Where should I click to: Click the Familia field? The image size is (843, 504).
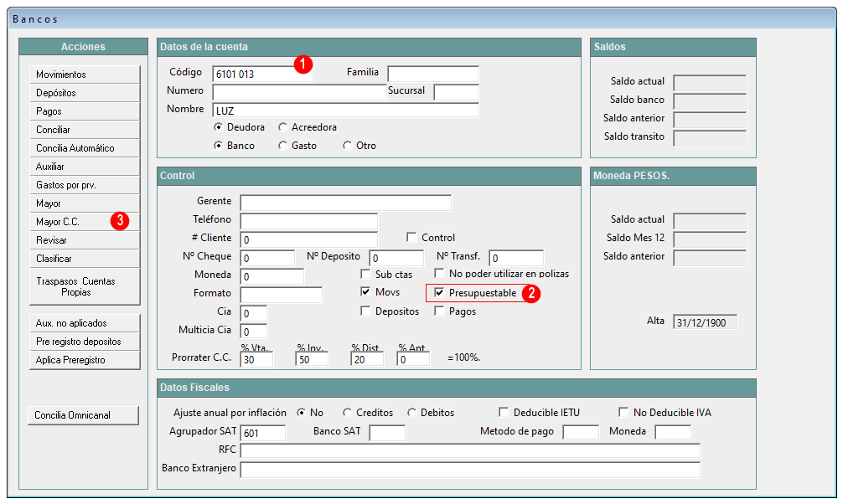point(433,74)
